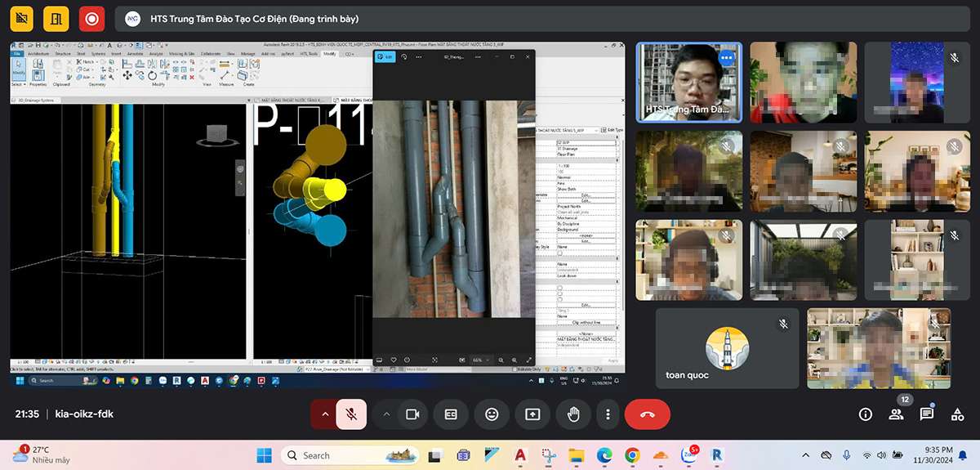Open Google Chrome from the taskbar
This screenshot has height=470, width=980.
pyautogui.click(x=632, y=455)
